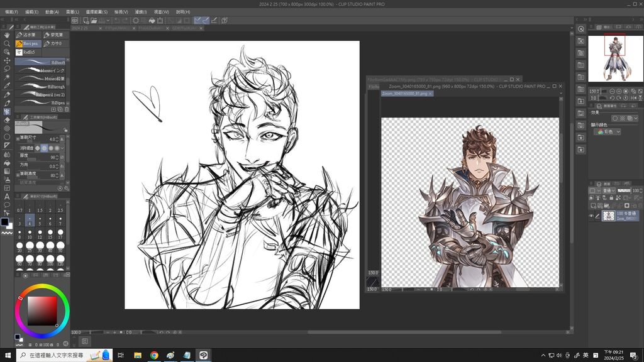Open the Window (W) menu
Image resolution: width=644 pixels, height=362 pixels.
161,12
